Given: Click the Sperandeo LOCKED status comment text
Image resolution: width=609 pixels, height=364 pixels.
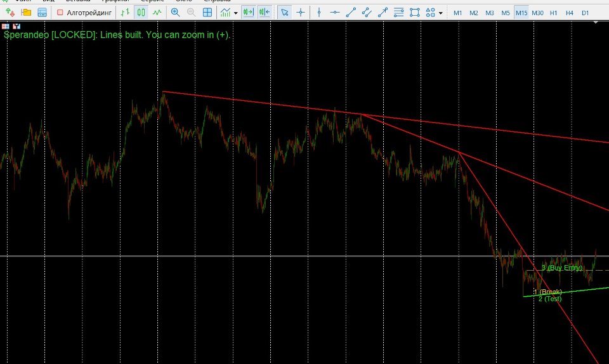Looking at the screenshot, I should tap(117, 35).
